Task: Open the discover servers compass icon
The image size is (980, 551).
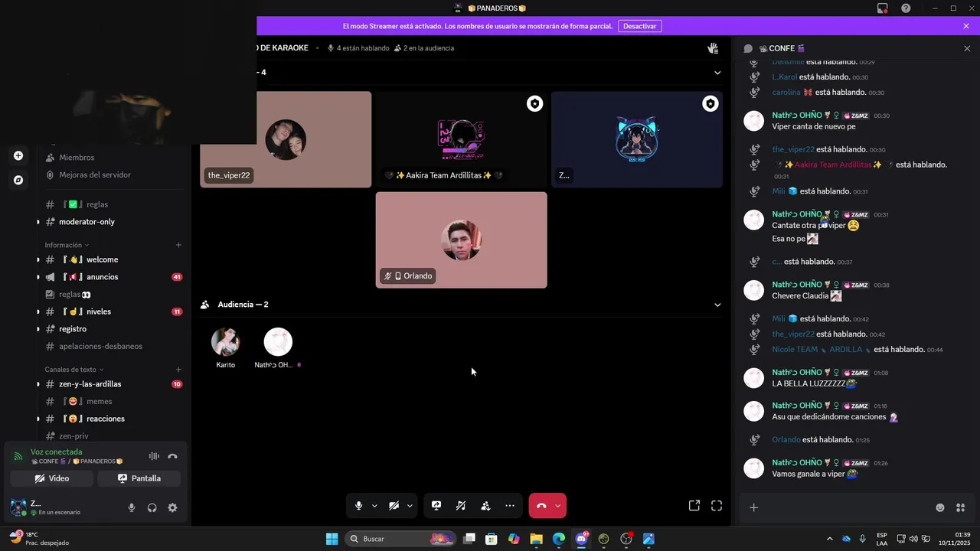Action: [x=18, y=181]
